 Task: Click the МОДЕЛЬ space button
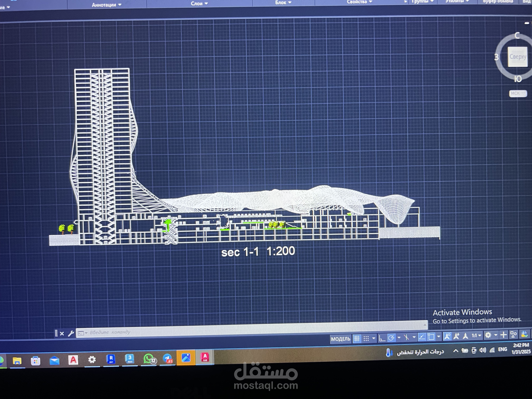pos(341,339)
